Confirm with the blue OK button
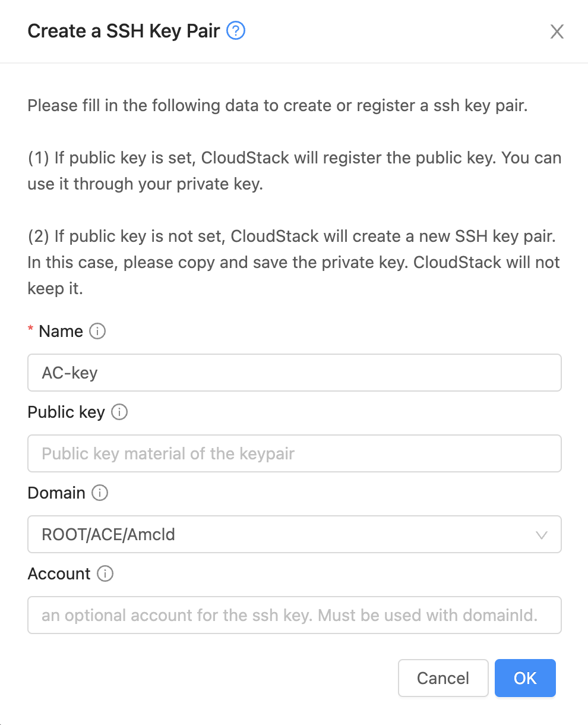The image size is (588, 725). point(525,678)
